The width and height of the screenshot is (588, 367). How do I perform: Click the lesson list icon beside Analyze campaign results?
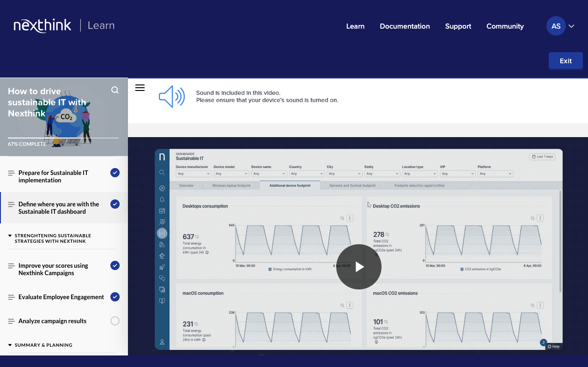point(12,321)
